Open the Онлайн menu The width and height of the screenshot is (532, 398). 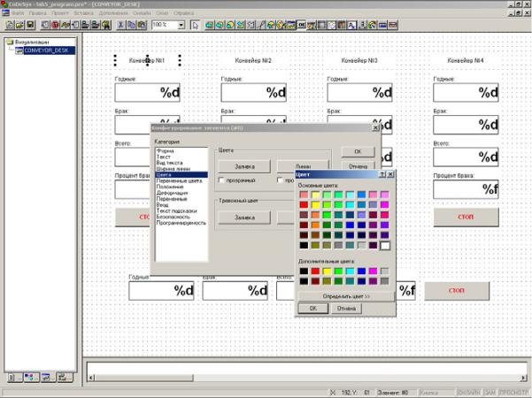143,14
